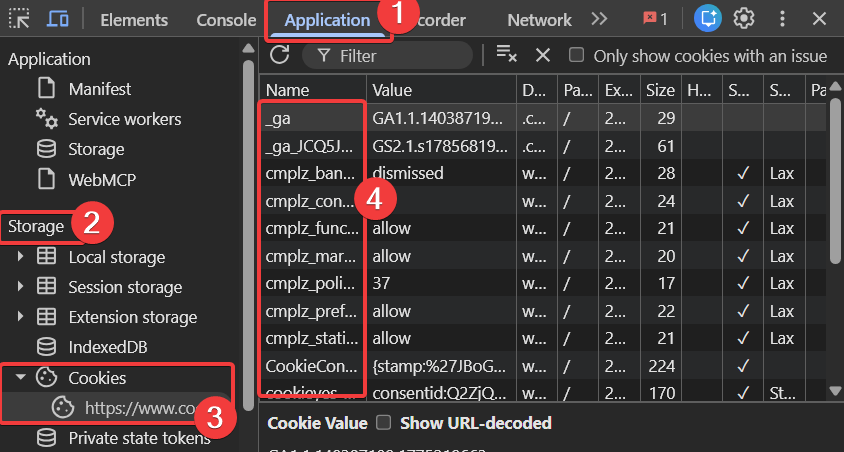
Task: Activate the inspect element picker icon
Action: click(19, 19)
